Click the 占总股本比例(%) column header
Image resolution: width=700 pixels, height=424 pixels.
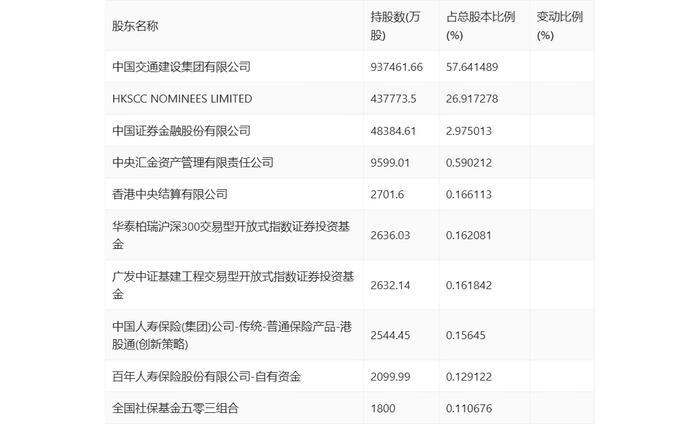(x=480, y=26)
